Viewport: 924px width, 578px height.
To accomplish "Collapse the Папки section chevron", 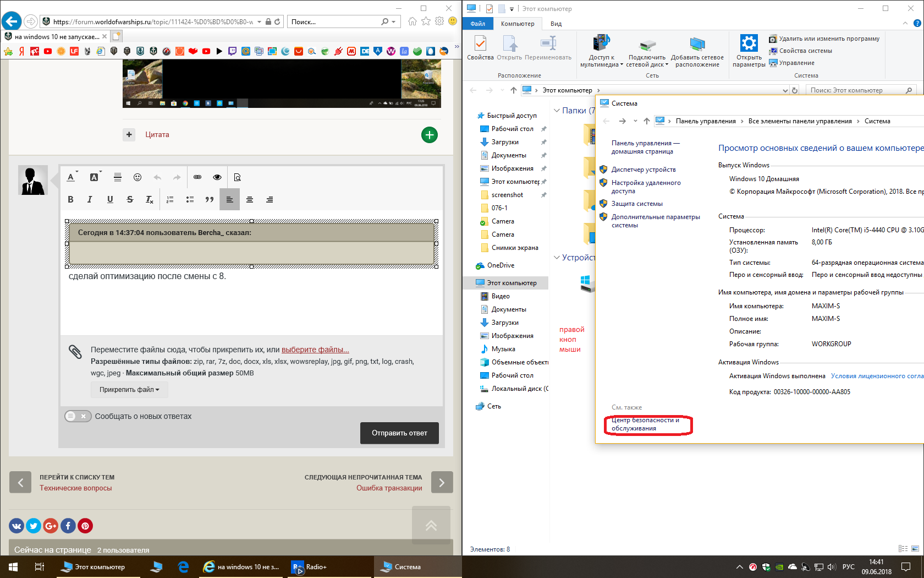I will click(557, 111).
